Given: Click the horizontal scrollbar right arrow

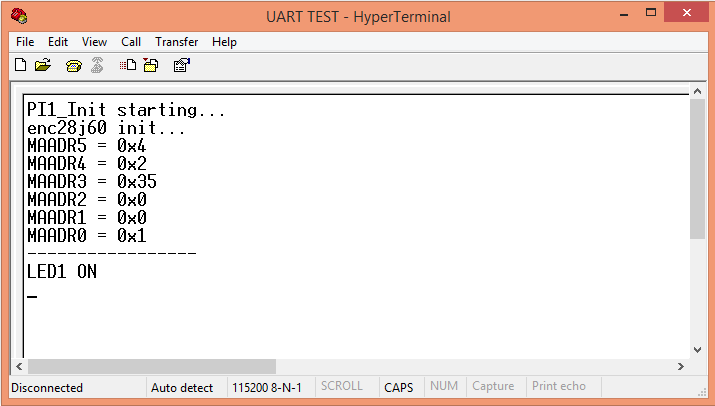Looking at the screenshot, I should [681, 366].
